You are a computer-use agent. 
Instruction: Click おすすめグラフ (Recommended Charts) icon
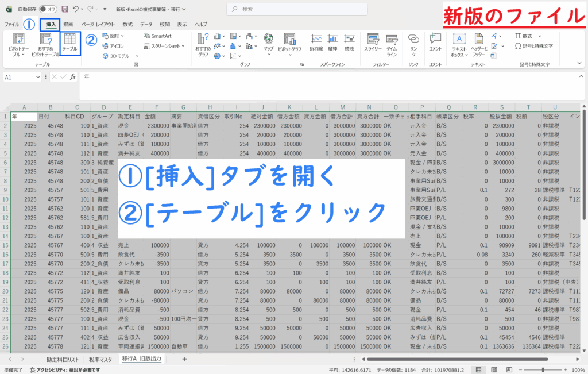click(x=203, y=44)
